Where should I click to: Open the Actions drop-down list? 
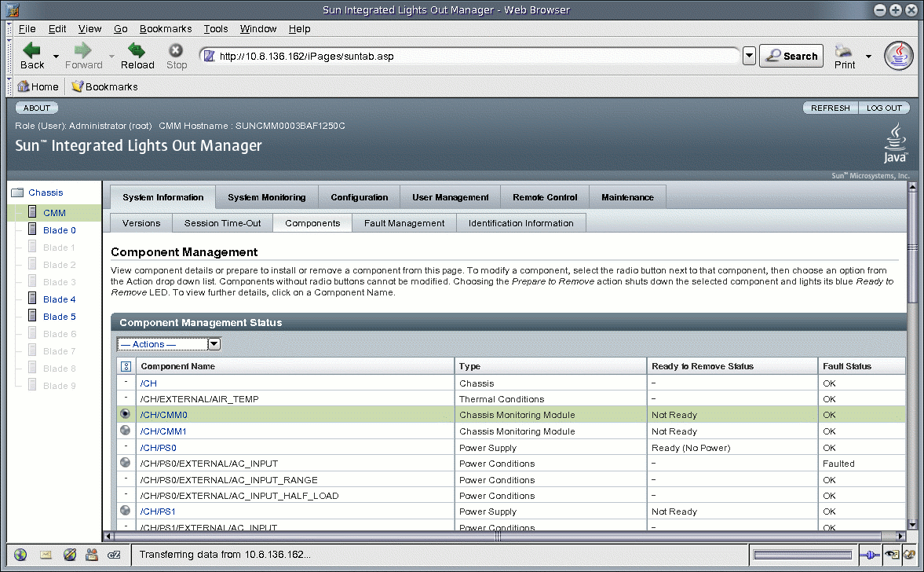tap(169, 344)
